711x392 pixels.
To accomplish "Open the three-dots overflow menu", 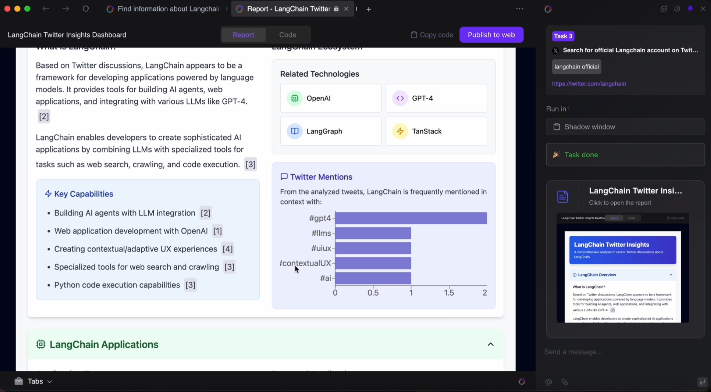I will tap(520, 9).
